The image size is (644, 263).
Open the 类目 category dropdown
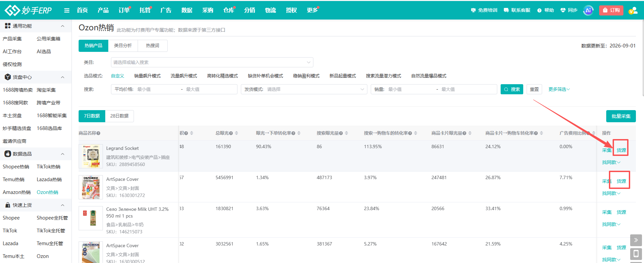[x=212, y=62]
